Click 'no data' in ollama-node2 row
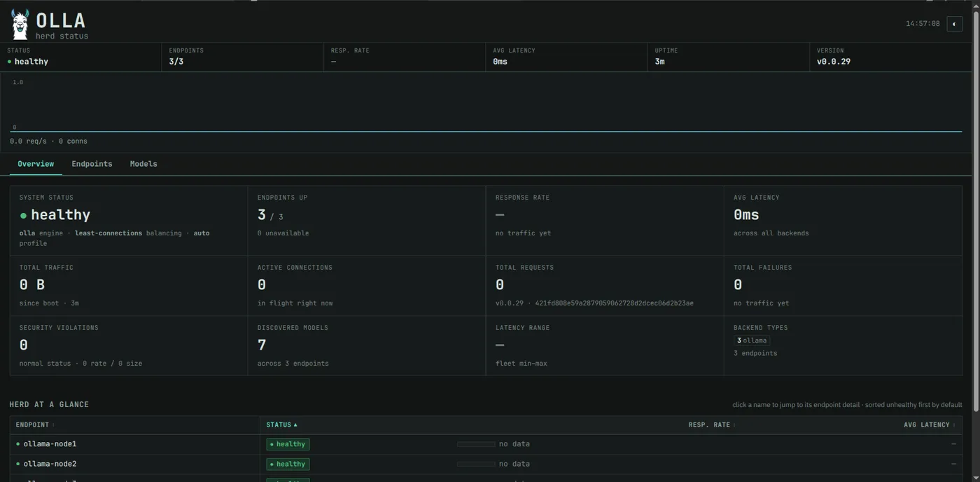The width and height of the screenshot is (980, 482). tap(514, 464)
